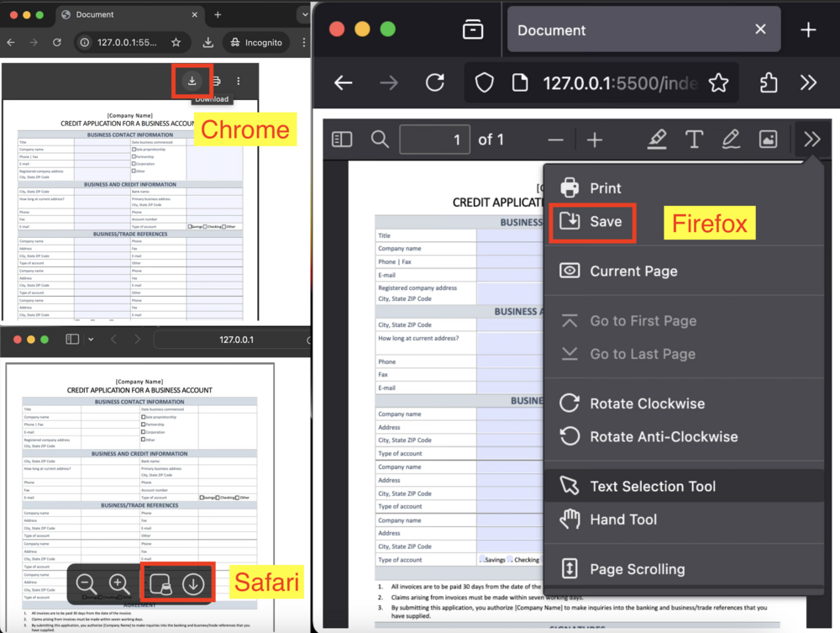Click the shield icon in Firefox's address bar
The width and height of the screenshot is (840, 633).
pos(486,82)
